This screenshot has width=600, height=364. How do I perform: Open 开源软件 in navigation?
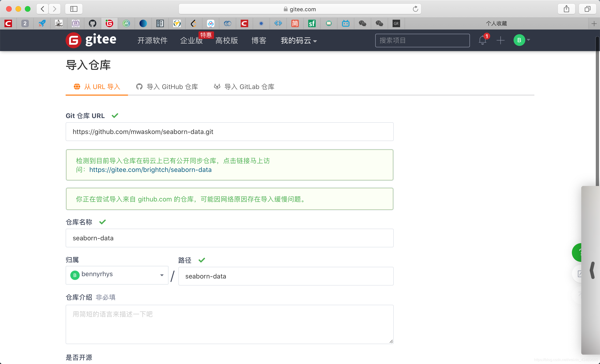[152, 40]
